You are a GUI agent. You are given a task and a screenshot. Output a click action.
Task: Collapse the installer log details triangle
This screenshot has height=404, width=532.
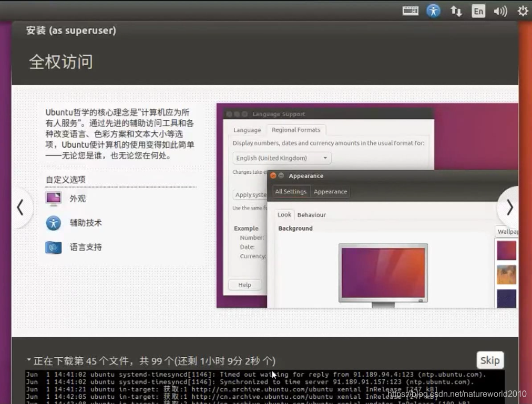(x=29, y=359)
